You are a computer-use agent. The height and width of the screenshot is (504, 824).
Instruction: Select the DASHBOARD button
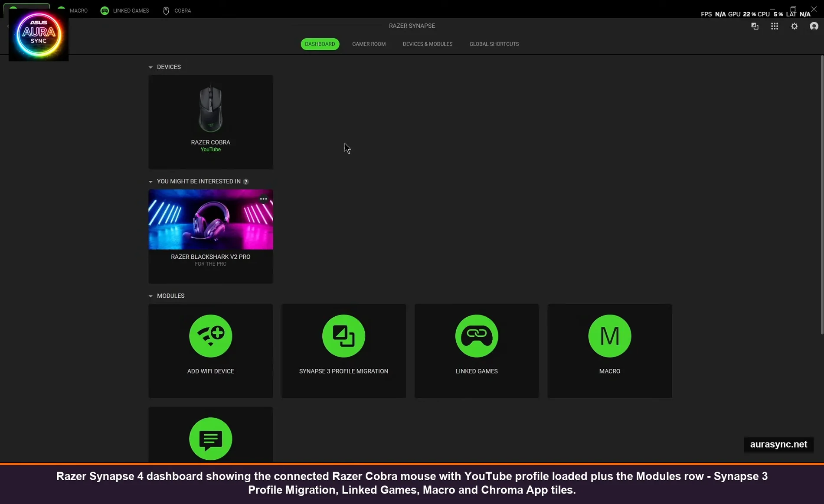(x=320, y=44)
